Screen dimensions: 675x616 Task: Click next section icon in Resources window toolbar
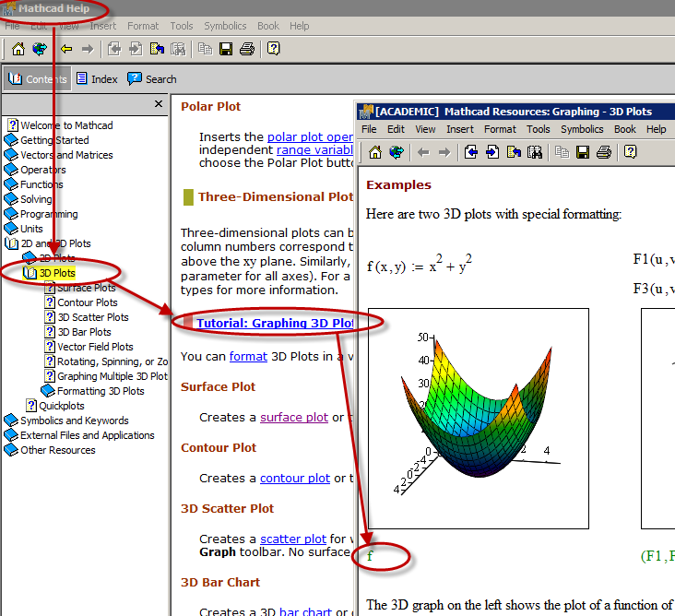point(492,152)
